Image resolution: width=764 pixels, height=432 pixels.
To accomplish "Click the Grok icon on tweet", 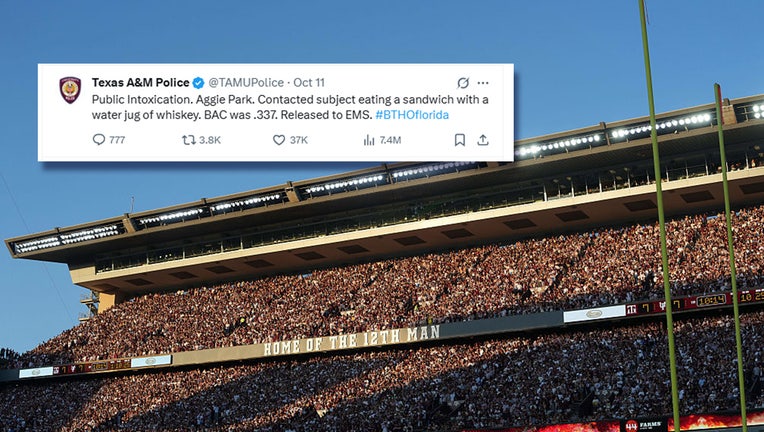I will click(463, 83).
